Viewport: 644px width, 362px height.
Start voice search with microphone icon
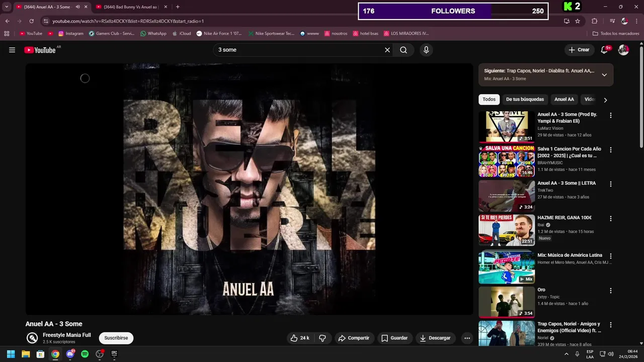(x=426, y=50)
